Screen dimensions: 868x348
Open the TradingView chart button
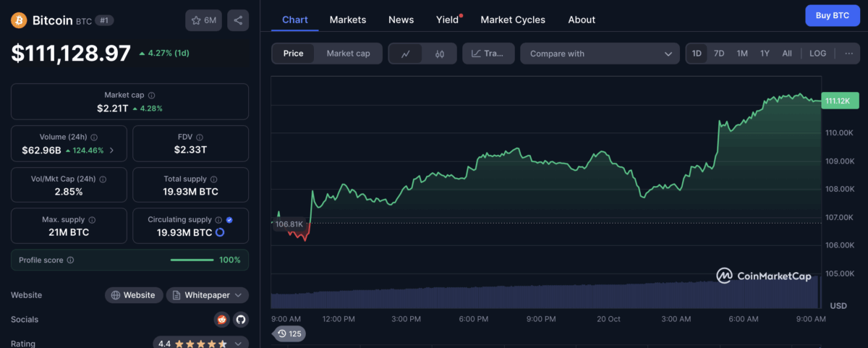pos(488,54)
